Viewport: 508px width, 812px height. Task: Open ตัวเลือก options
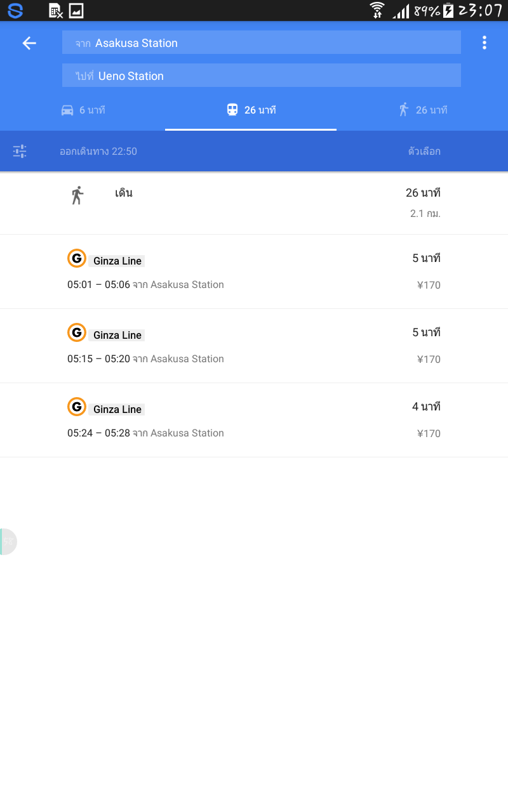424,151
